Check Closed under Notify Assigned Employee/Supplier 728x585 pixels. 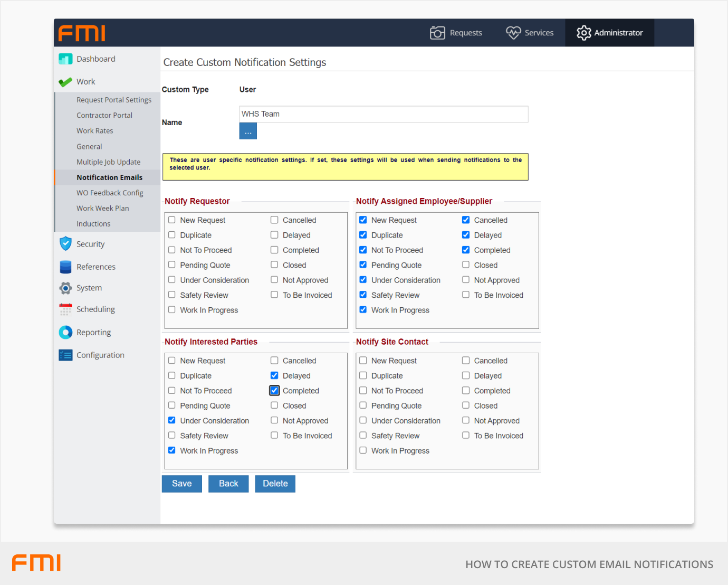click(466, 265)
